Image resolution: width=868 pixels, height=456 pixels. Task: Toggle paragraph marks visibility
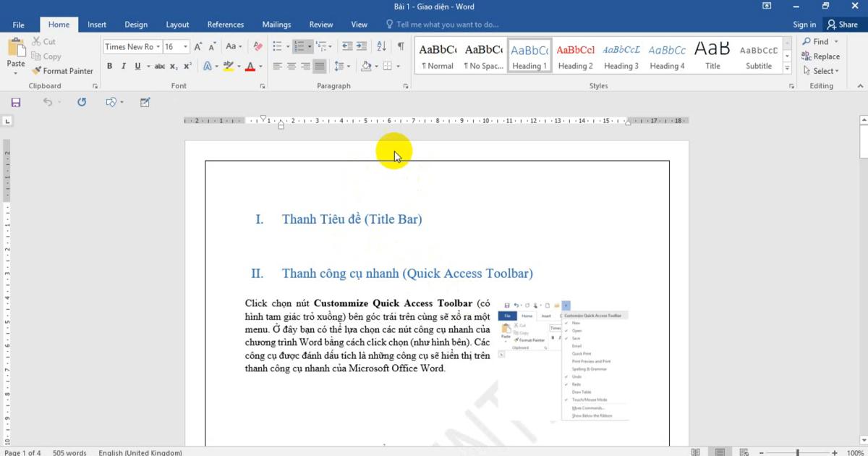point(399,46)
